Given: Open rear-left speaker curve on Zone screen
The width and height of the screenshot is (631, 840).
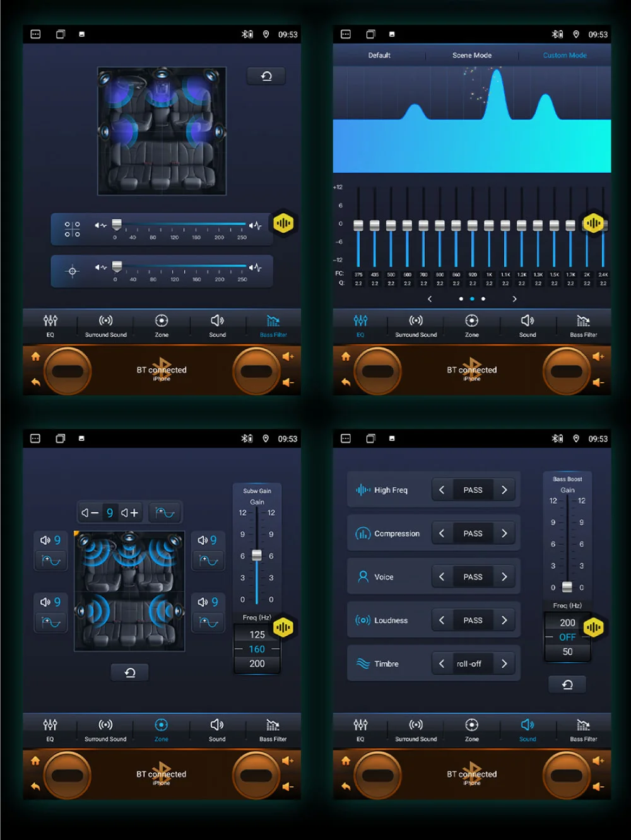Looking at the screenshot, I should (50, 622).
